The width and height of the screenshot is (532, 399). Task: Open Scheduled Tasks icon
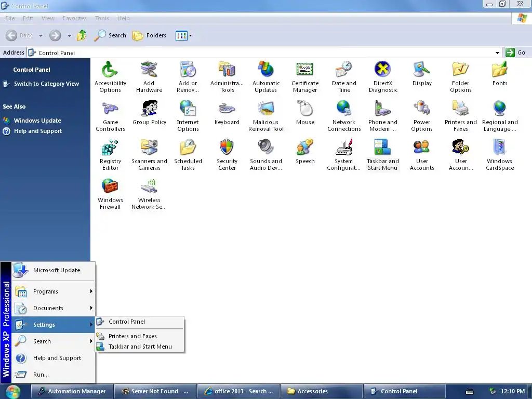[188, 155]
